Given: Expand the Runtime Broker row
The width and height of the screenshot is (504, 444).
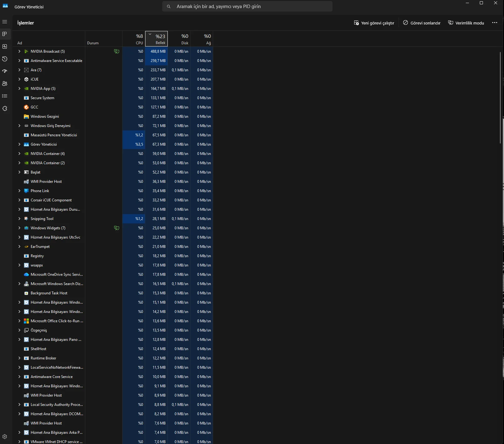Looking at the screenshot, I should point(19,358).
